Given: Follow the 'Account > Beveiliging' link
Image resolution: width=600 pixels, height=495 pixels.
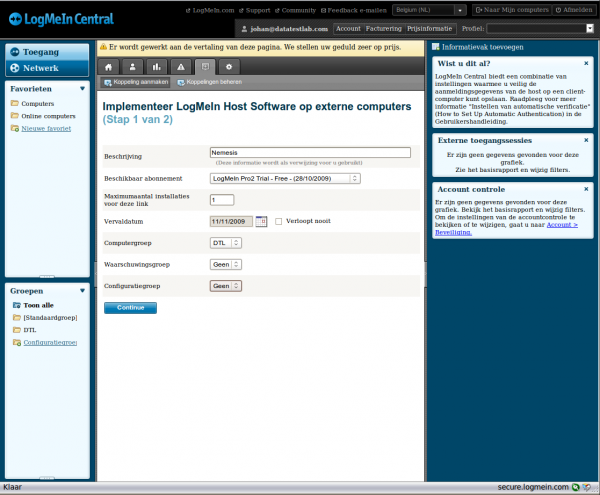Looking at the screenshot, I should tap(506, 228).
